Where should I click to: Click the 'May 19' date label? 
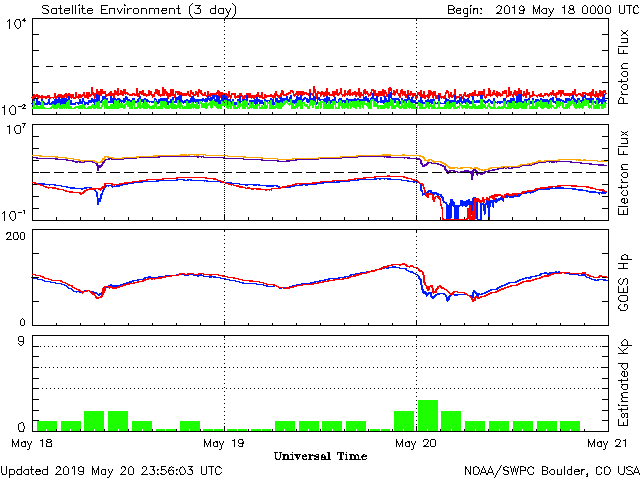coord(224,443)
